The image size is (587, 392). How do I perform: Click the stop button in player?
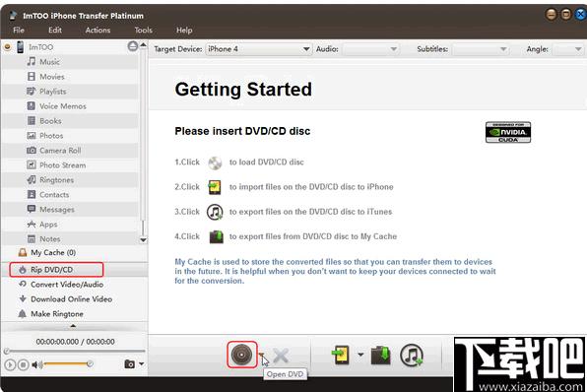(24, 364)
